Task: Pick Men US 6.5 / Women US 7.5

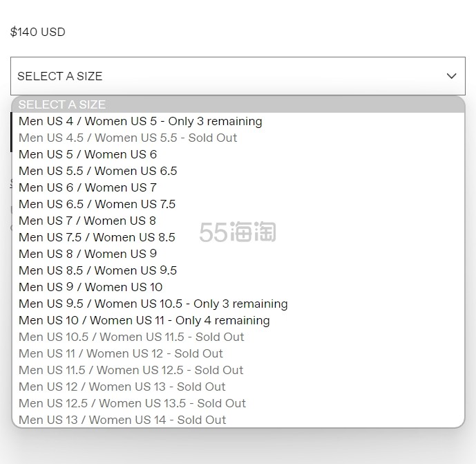Action: tap(97, 204)
